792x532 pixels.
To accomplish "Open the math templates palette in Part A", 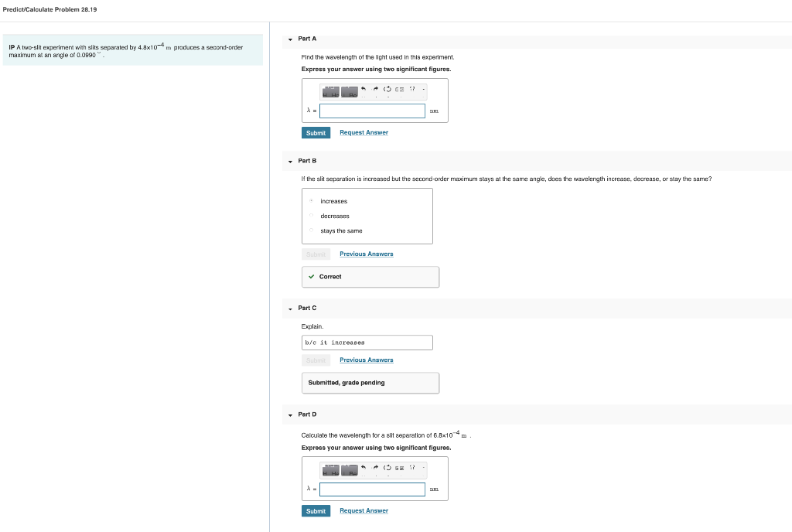I will 330,91.
